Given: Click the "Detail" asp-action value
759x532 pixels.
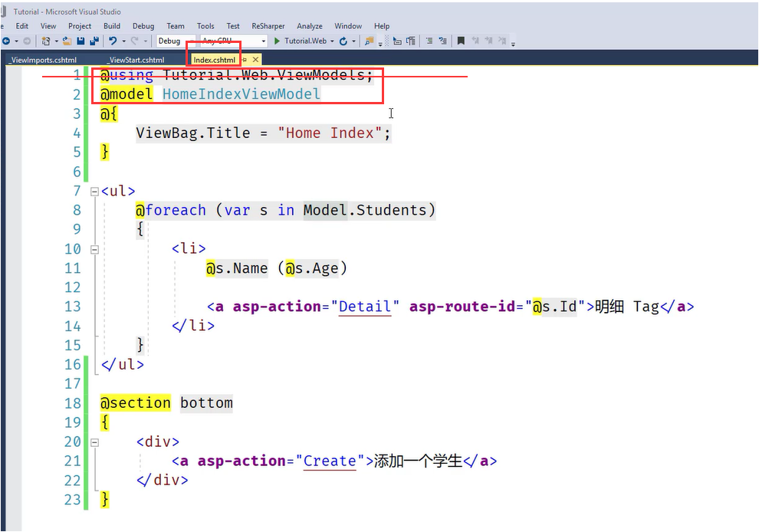Looking at the screenshot, I should pyautogui.click(x=365, y=307).
